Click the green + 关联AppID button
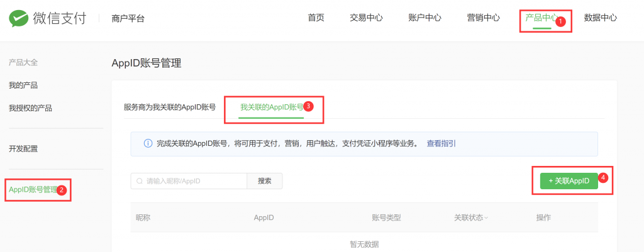644x252 pixels. click(x=569, y=181)
